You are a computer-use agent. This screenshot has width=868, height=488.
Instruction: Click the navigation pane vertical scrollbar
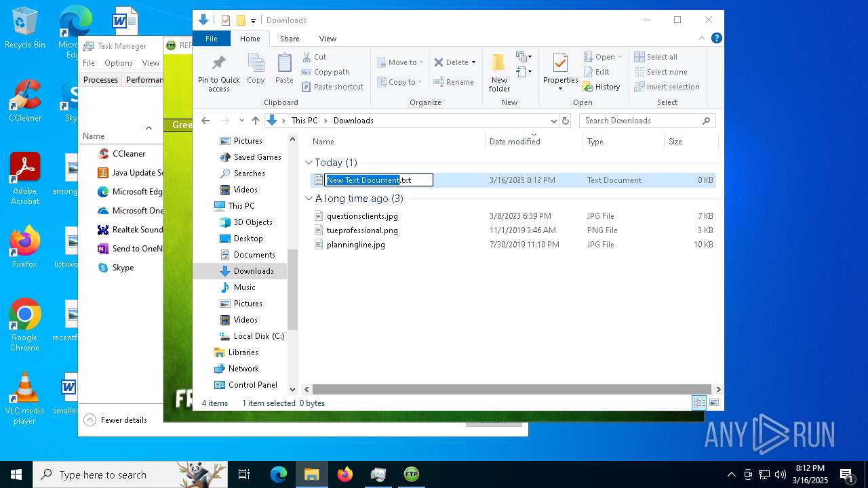point(293,289)
